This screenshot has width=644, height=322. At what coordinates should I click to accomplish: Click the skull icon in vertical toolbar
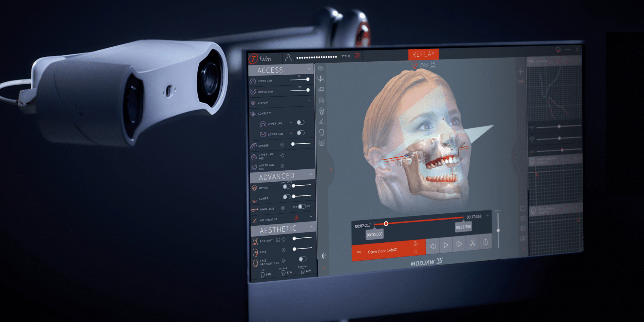(x=321, y=111)
